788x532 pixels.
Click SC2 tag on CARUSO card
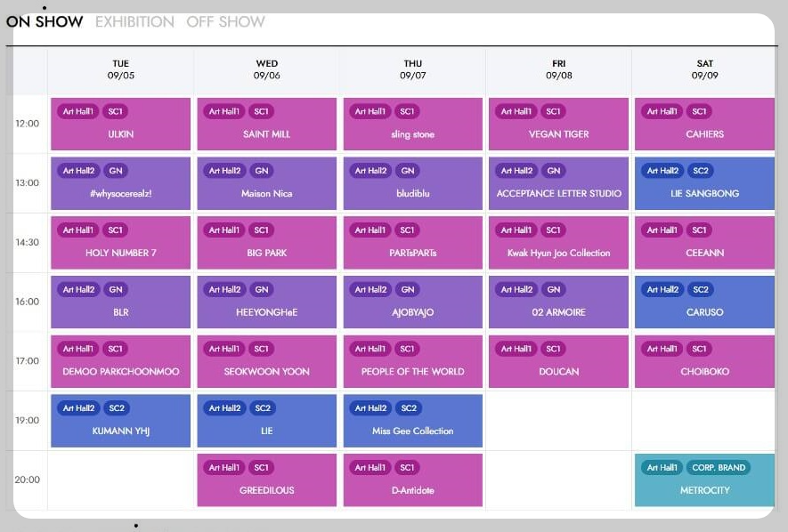(701, 290)
